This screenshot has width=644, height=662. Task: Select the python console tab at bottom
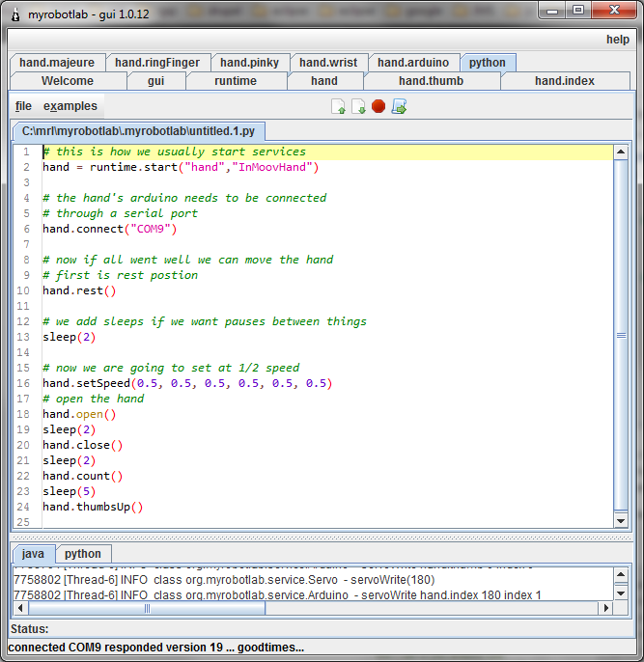coord(83,554)
